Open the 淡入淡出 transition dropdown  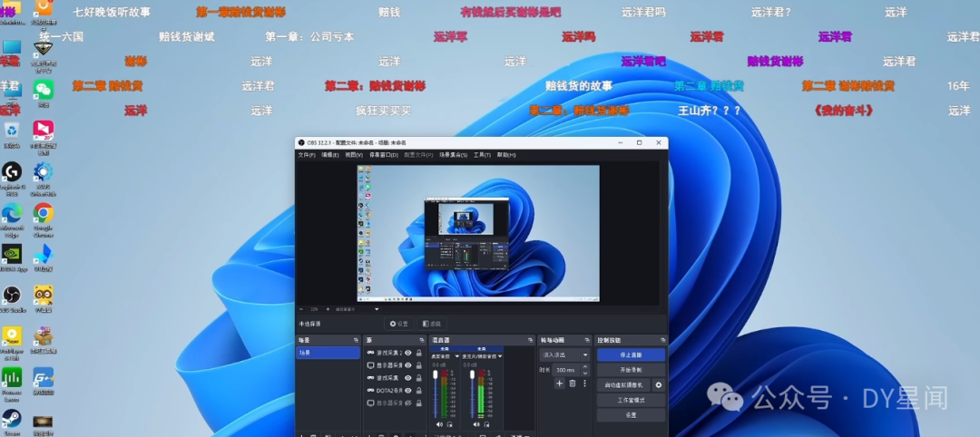coord(564,354)
